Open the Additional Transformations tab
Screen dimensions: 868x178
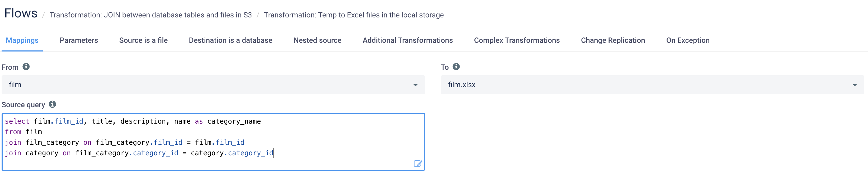[x=407, y=40]
